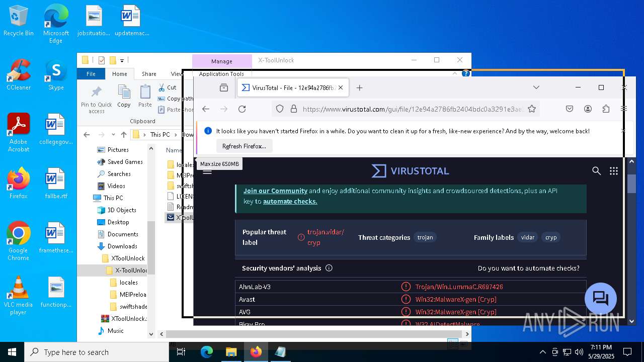Open Firefox View icon beside tab

tap(224, 87)
